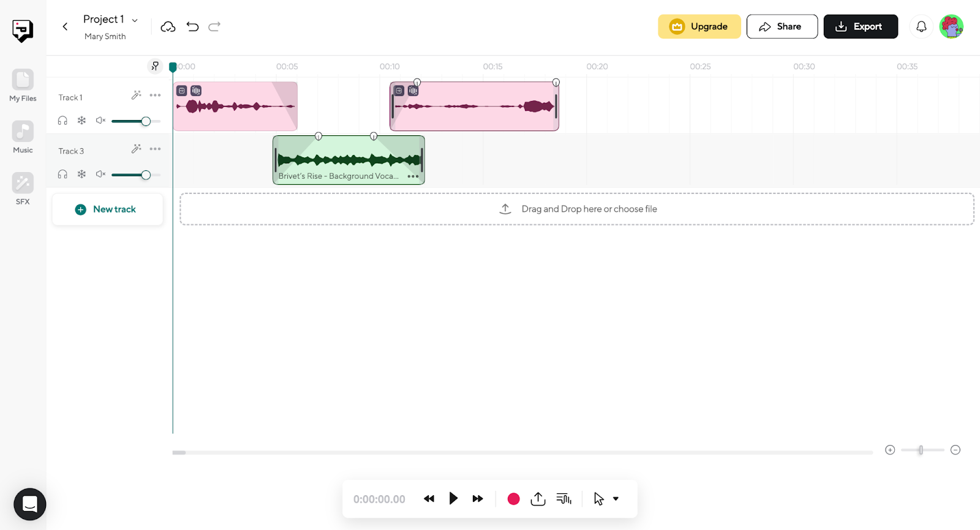Click the fade-in handle on Brivet's Rise clip
This screenshot has height=530, width=980.
[318, 136]
